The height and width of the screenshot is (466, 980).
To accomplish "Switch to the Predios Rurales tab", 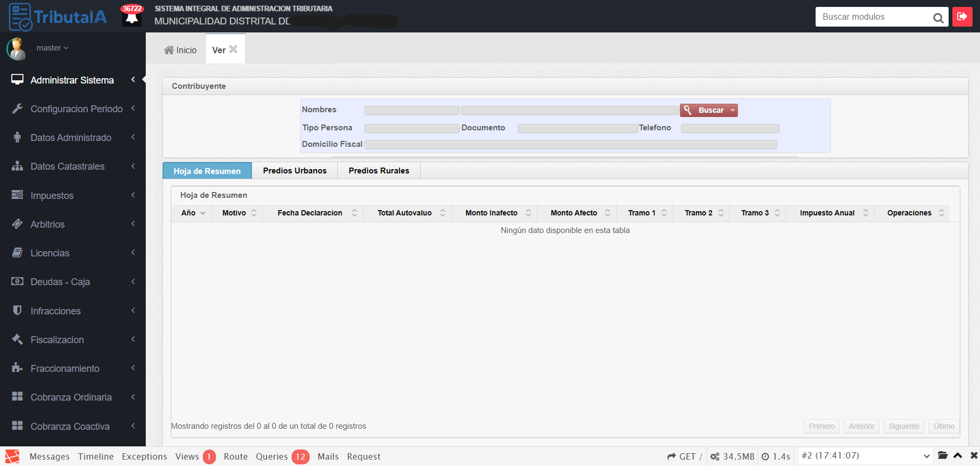I will [379, 171].
